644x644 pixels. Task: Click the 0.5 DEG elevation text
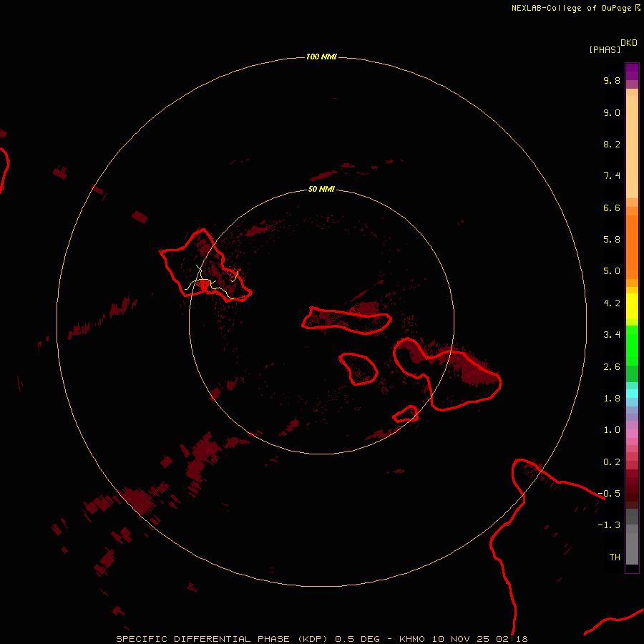tap(357, 639)
